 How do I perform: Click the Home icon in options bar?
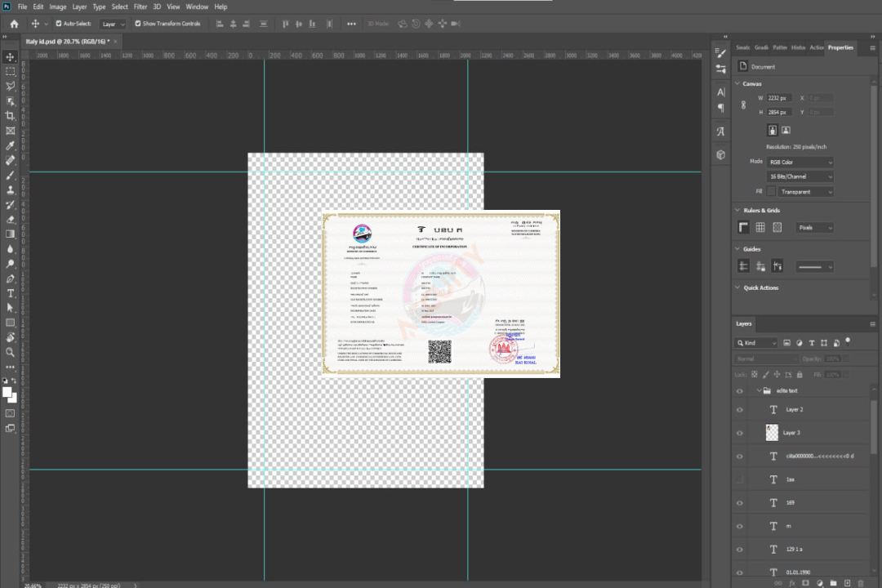coord(14,24)
